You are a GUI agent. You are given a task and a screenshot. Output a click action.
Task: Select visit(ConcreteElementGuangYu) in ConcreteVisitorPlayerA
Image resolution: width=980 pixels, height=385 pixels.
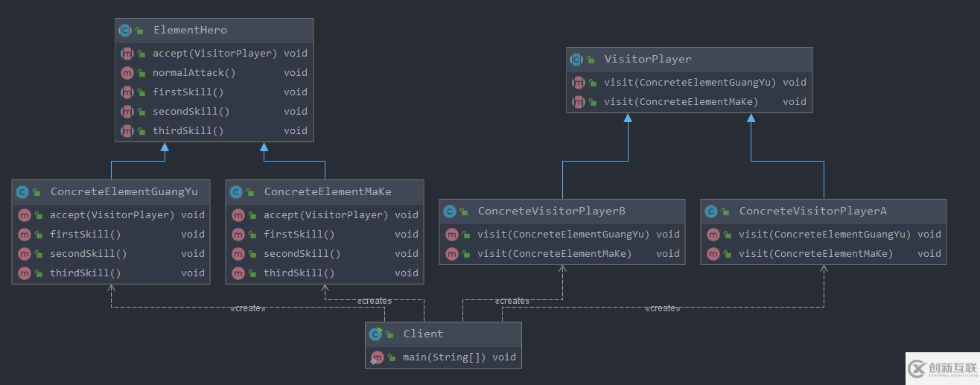(824, 235)
